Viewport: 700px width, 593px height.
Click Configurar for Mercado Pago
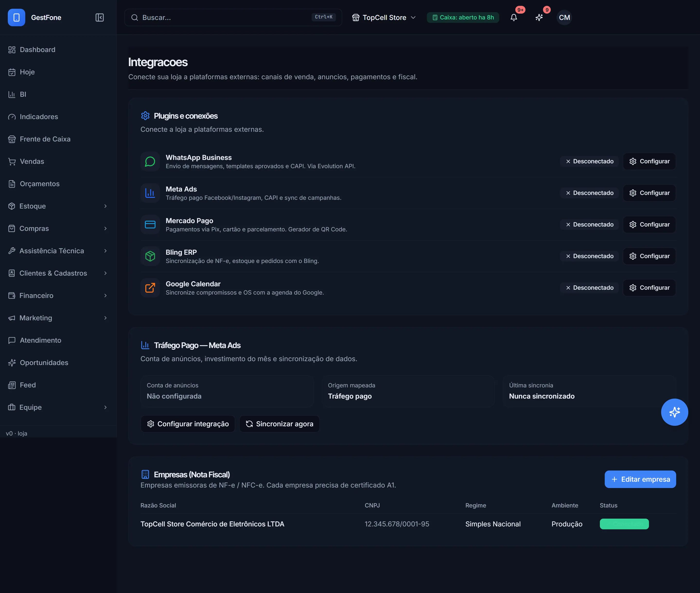coord(649,225)
